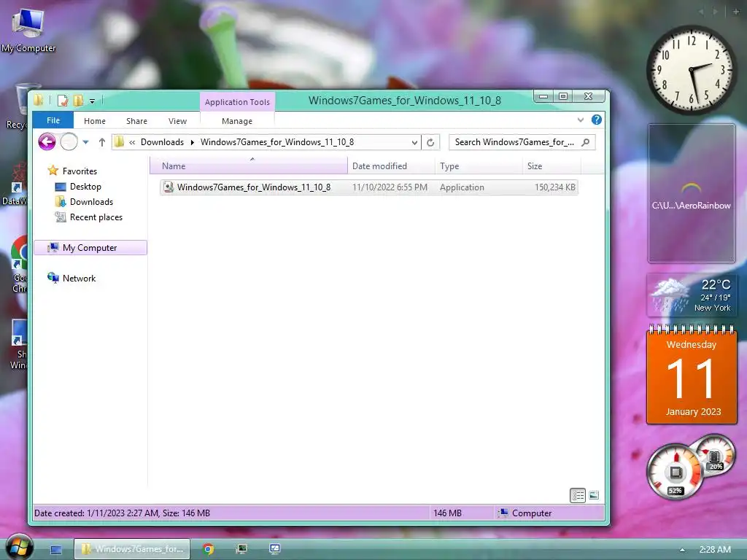The image size is (747, 560).
Task: Click the greyed Forward navigation button
Action: tap(69, 141)
